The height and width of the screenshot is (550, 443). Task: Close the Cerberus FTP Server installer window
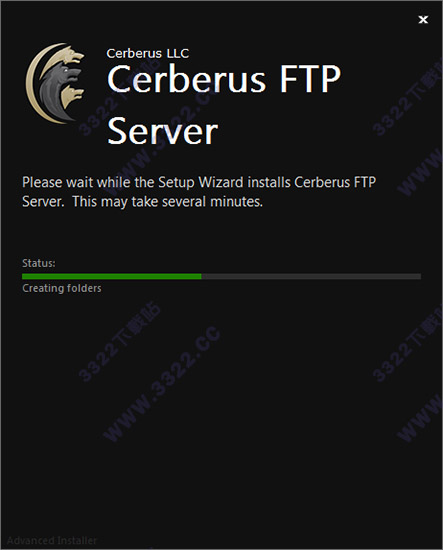point(423,20)
